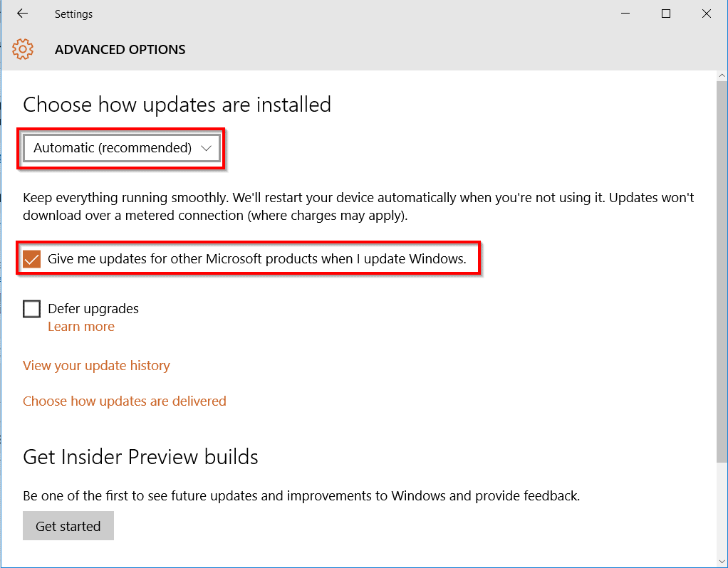Maximize the Settings window

[665, 14]
